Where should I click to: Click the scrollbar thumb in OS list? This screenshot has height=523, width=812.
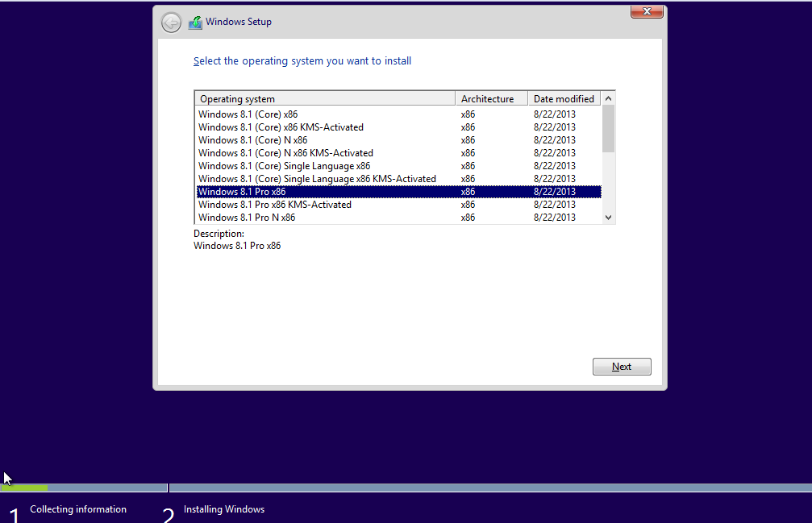coord(609,129)
